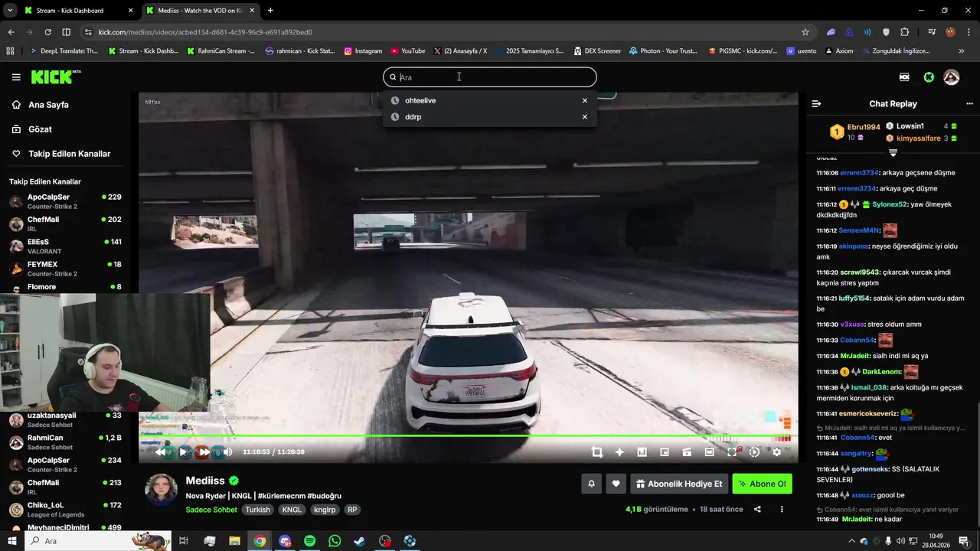Image resolution: width=980 pixels, height=551 pixels.
Task: Go to Kick home via logo
Action: (55, 77)
